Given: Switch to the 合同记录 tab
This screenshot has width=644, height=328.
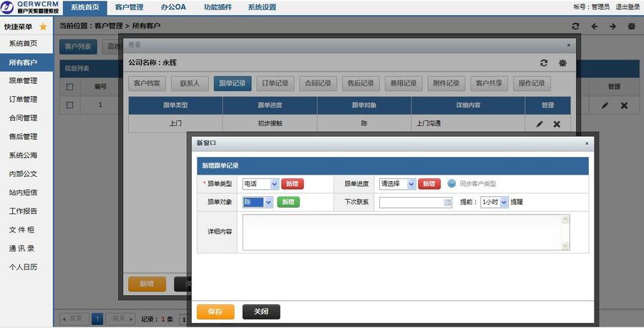Looking at the screenshot, I should point(318,83).
